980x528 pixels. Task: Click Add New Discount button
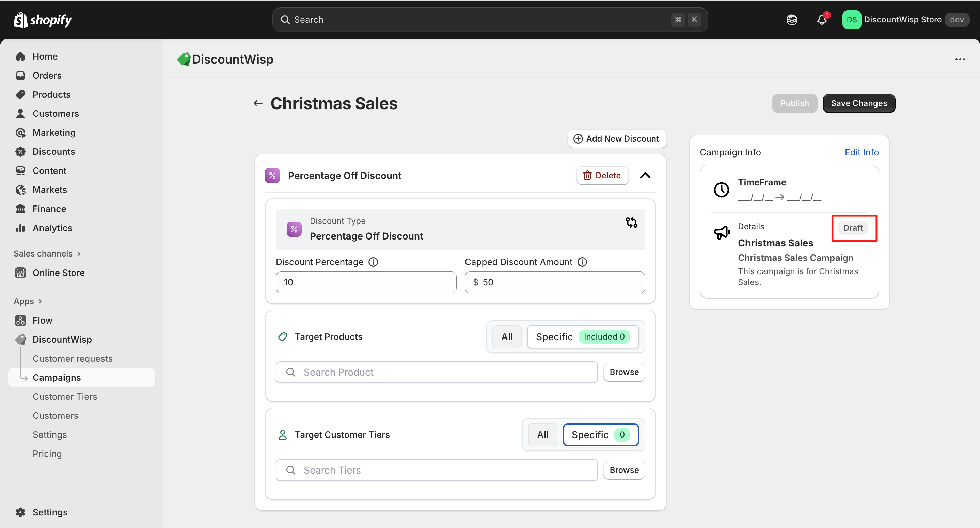[x=616, y=139]
